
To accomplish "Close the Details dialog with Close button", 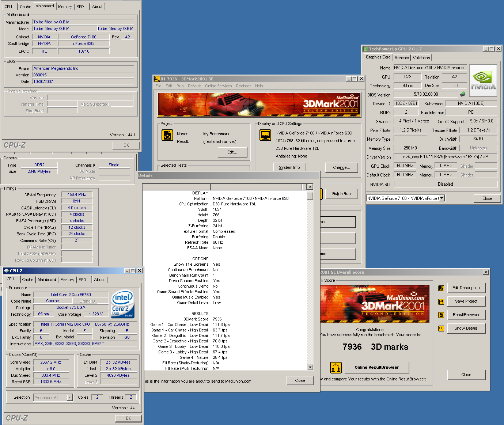I will (x=300, y=380).
